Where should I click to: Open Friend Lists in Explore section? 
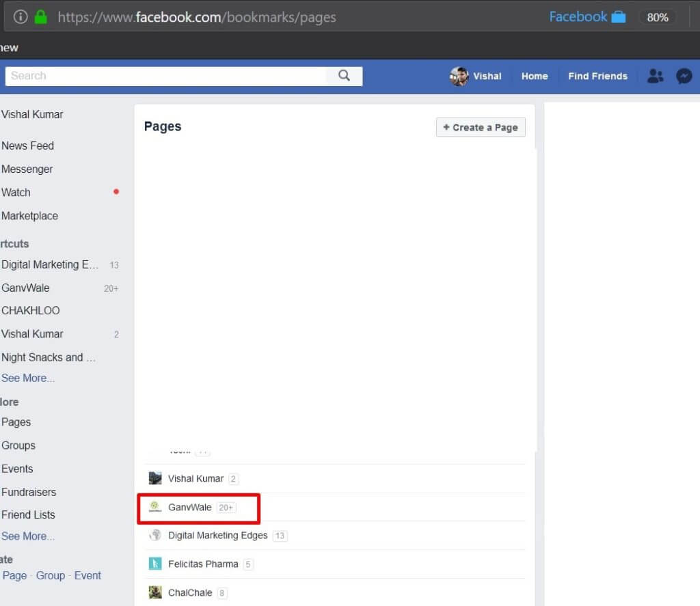28,515
